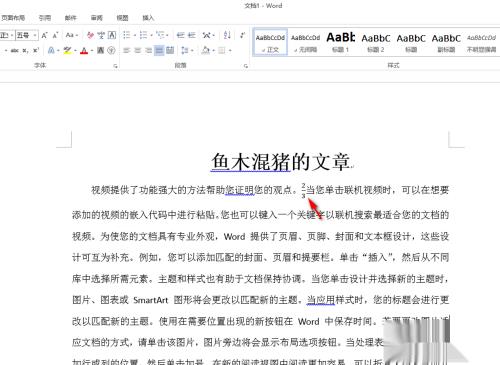Apply a bulleted list
500x365 pixels.
click(x=127, y=35)
